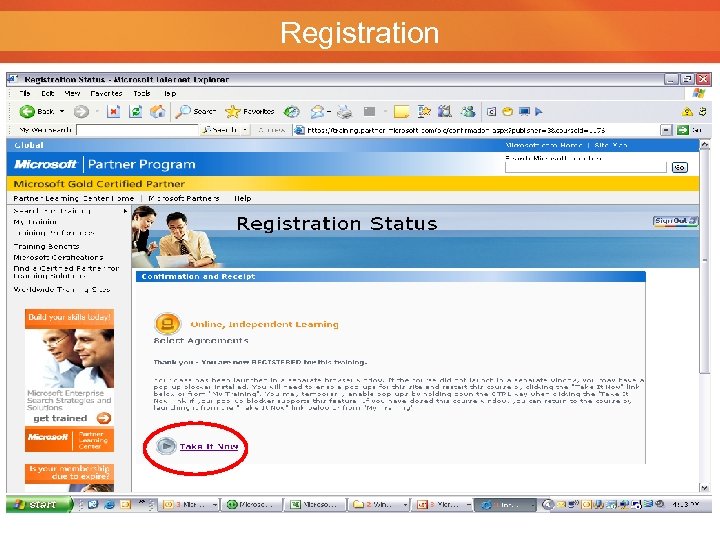The width and height of the screenshot is (720, 540).
Task: Click the yellow warning icon on toolbar
Action: pos(687,111)
